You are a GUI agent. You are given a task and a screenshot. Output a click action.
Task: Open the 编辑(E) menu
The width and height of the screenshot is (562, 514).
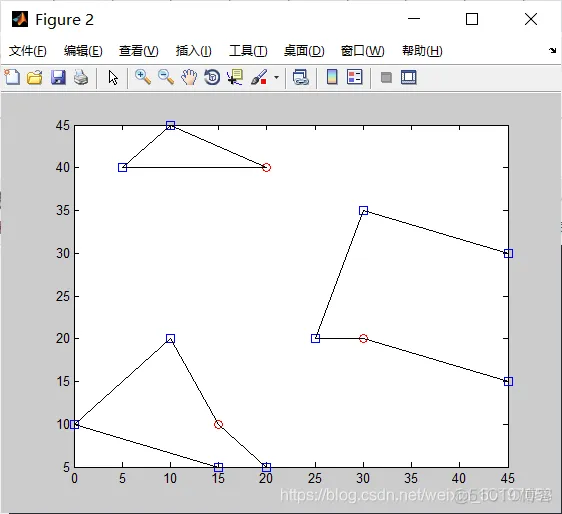(x=83, y=51)
